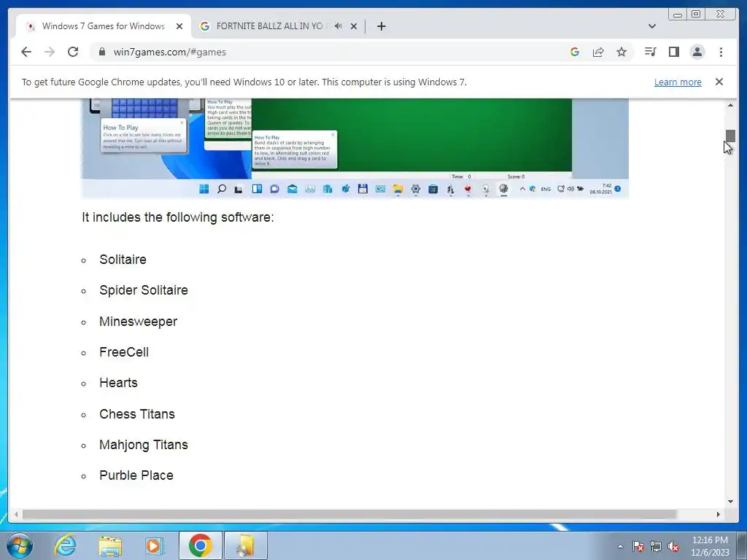Open media controls in toolbar
747x560 pixels.
point(650,52)
